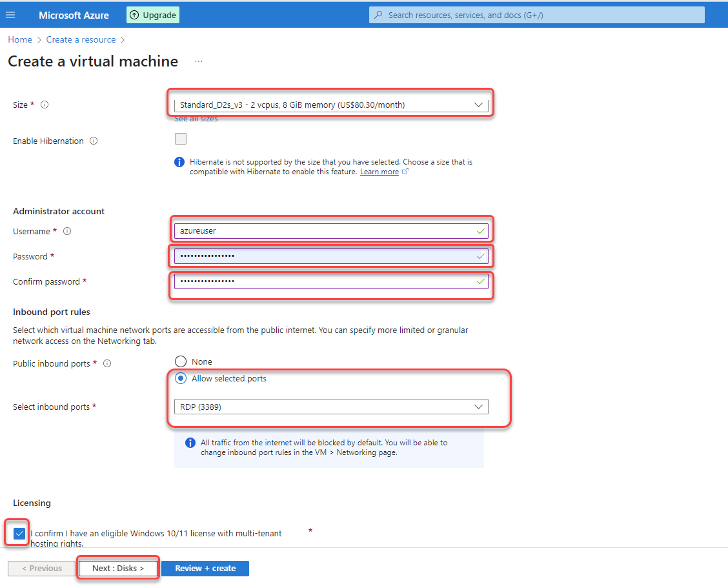Click the Next : Disks button

click(x=117, y=568)
